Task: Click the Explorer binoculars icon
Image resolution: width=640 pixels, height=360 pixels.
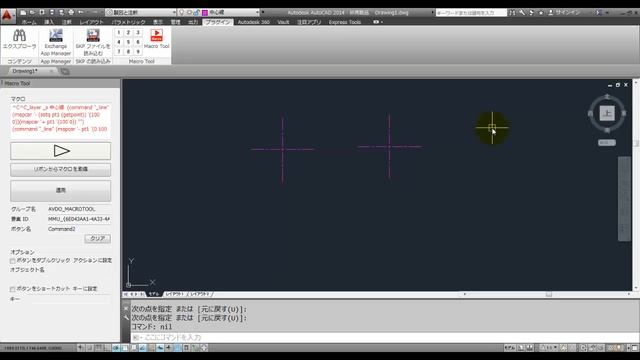Action: (19, 36)
